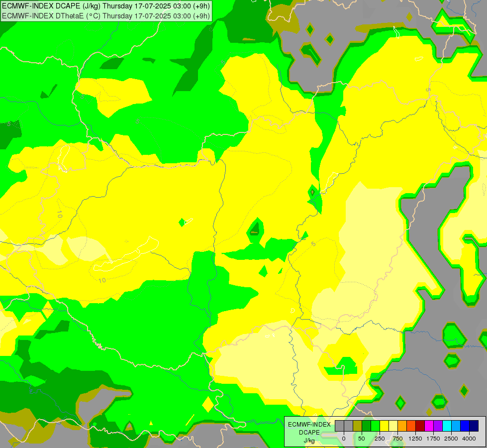Click the legend "J/kg" unit label
The height and width of the screenshot is (448, 487).
309,441
